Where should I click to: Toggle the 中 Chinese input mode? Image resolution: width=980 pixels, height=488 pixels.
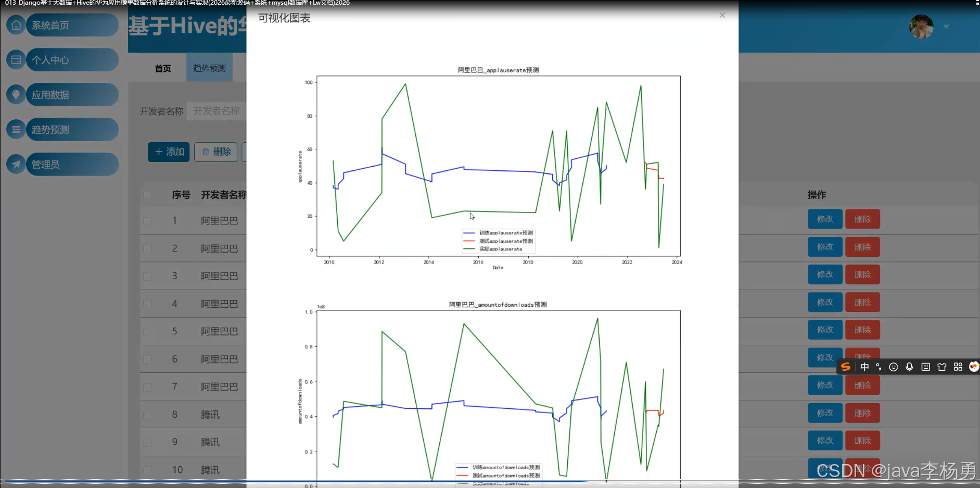coord(864,367)
